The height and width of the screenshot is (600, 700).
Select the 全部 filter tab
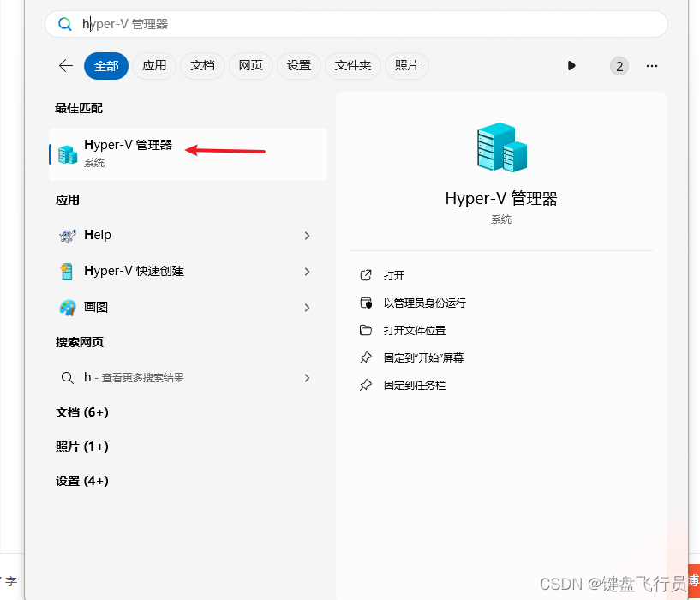pyautogui.click(x=106, y=66)
